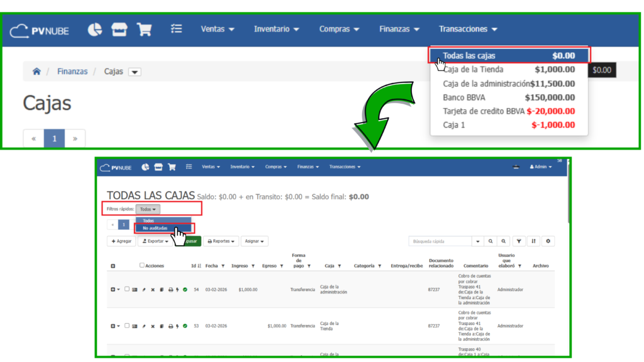This screenshot has width=644, height=362.
Task: Click the green check icon on row 54
Action: (x=185, y=290)
